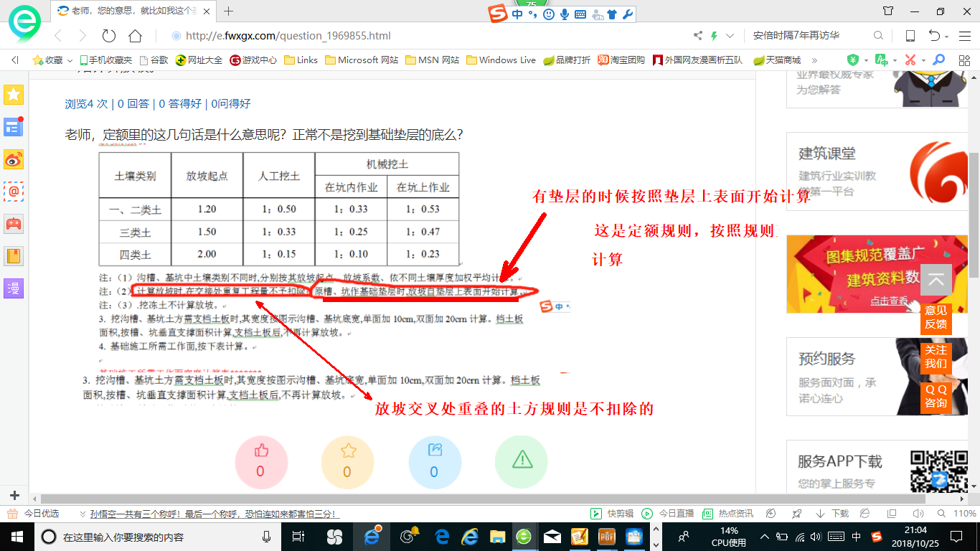This screenshot has height=551, width=980.
Task: Open the 预约服务 side banner
Action: click(x=877, y=376)
